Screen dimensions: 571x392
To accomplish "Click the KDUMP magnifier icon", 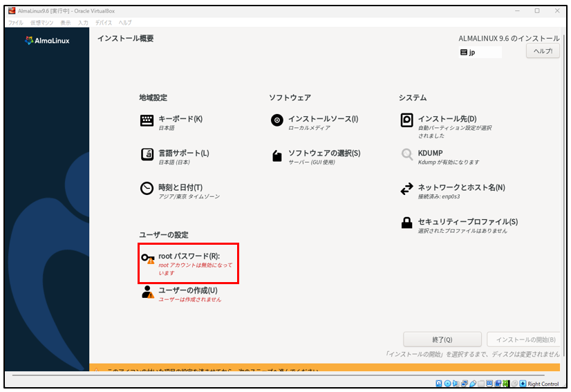I will 407,155.
